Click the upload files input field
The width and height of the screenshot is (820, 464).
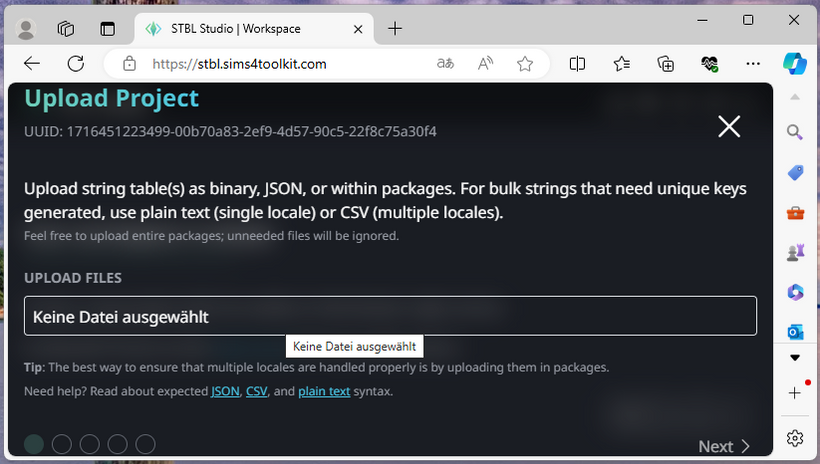click(390, 316)
